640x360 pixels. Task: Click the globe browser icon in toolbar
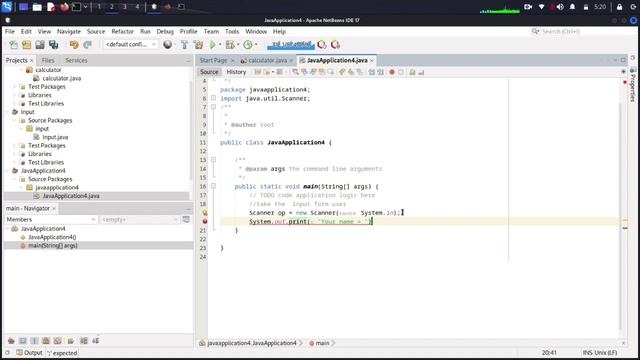tap(167, 44)
